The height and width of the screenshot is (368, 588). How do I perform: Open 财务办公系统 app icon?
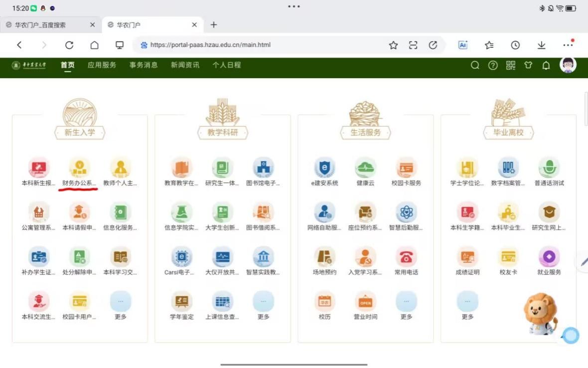(79, 168)
